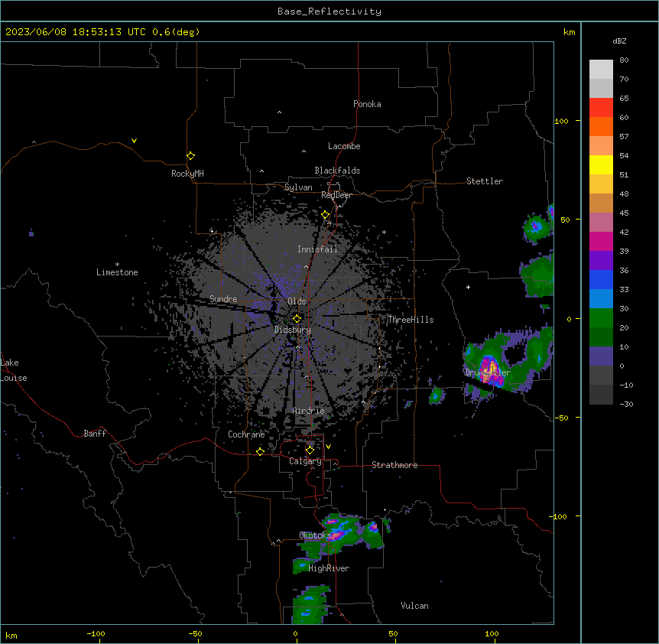The height and width of the screenshot is (644, 659).
Task: Click the yellow V marker east of Calgary
Action: [328, 447]
